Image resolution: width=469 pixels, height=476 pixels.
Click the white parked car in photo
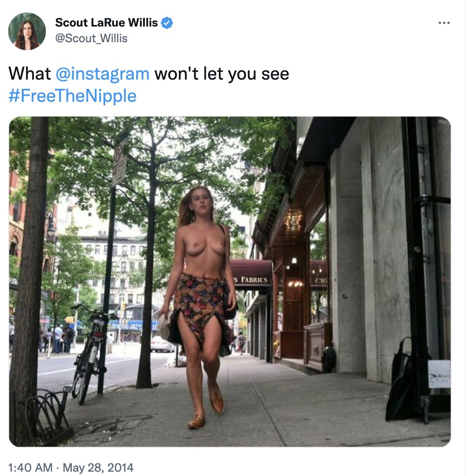click(162, 344)
